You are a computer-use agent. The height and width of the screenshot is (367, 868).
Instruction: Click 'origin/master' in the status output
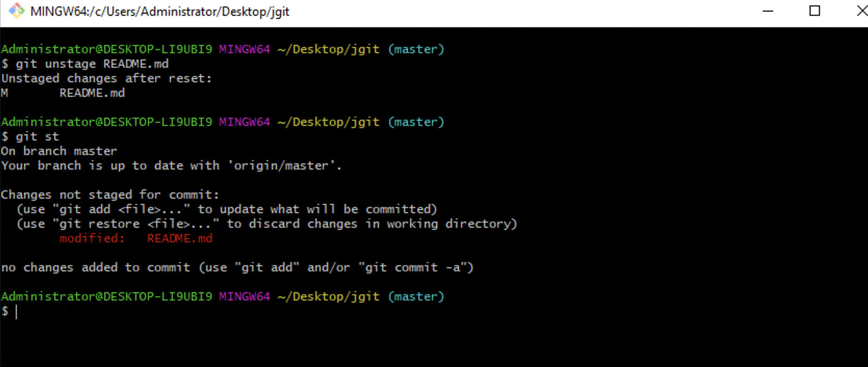(281, 166)
